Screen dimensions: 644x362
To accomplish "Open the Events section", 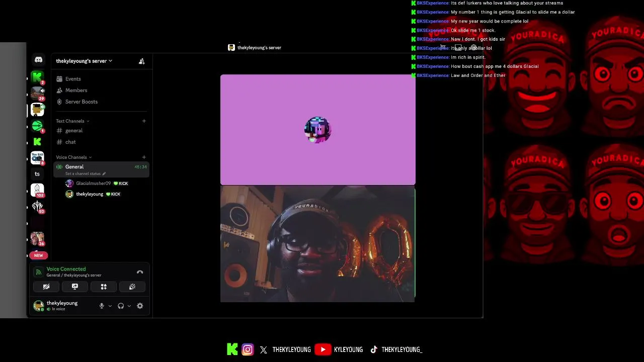I will [73, 79].
